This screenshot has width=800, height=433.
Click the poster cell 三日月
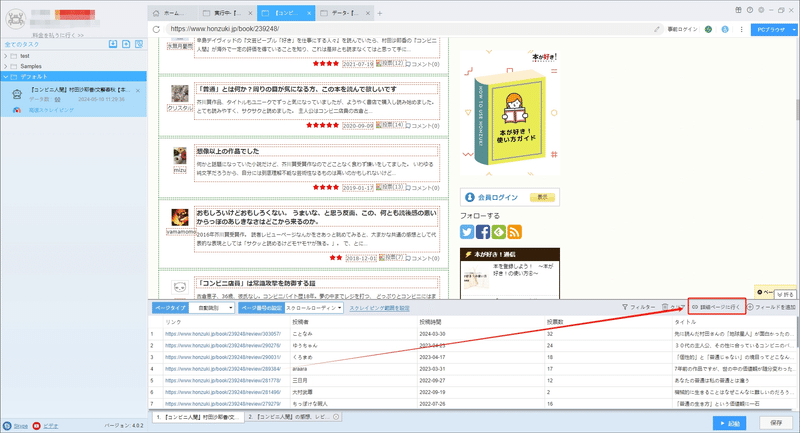click(299, 380)
